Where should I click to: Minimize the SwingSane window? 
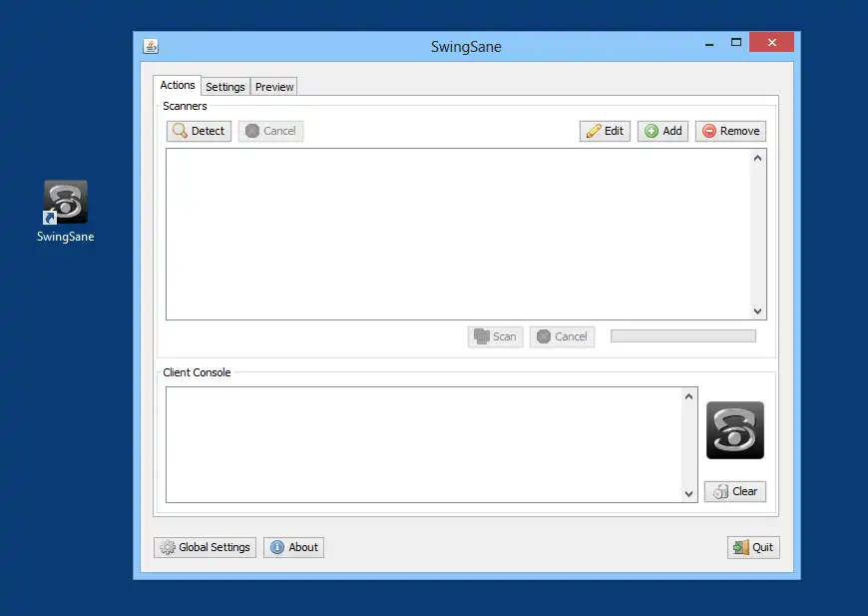coord(709,43)
